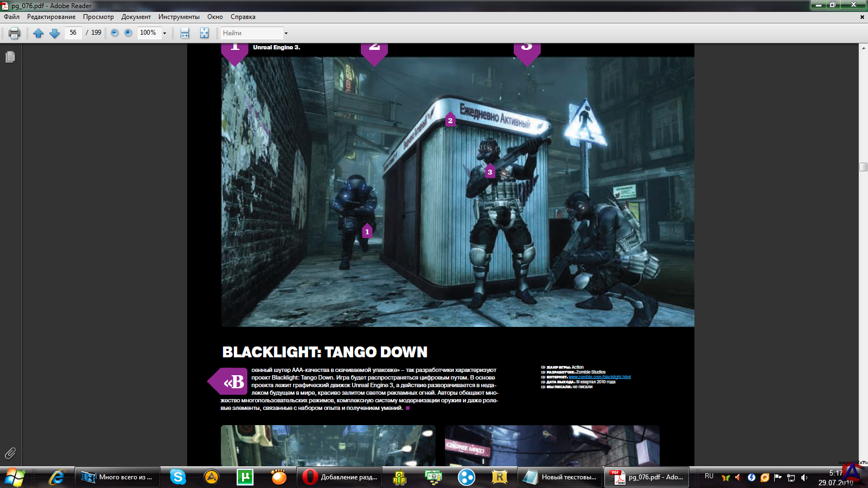The height and width of the screenshot is (488, 868).
Task: Open the Файл menu
Action: pos(11,17)
